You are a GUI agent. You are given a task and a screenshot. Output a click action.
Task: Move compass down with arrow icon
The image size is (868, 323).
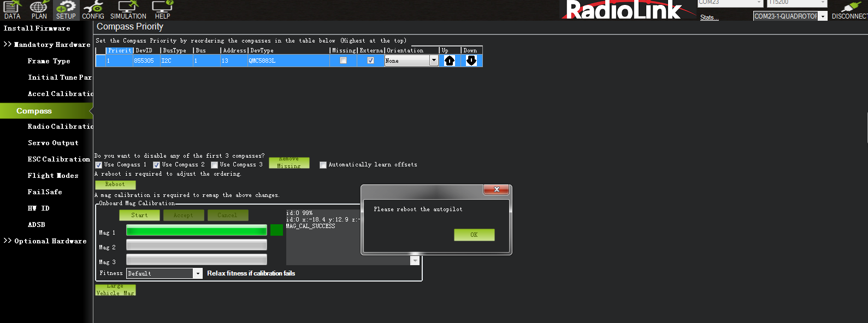(x=471, y=61)
